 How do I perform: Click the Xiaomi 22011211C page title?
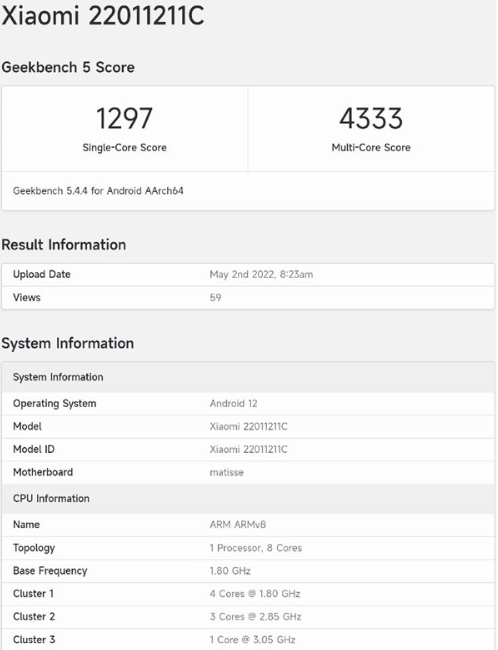point(103,15)
